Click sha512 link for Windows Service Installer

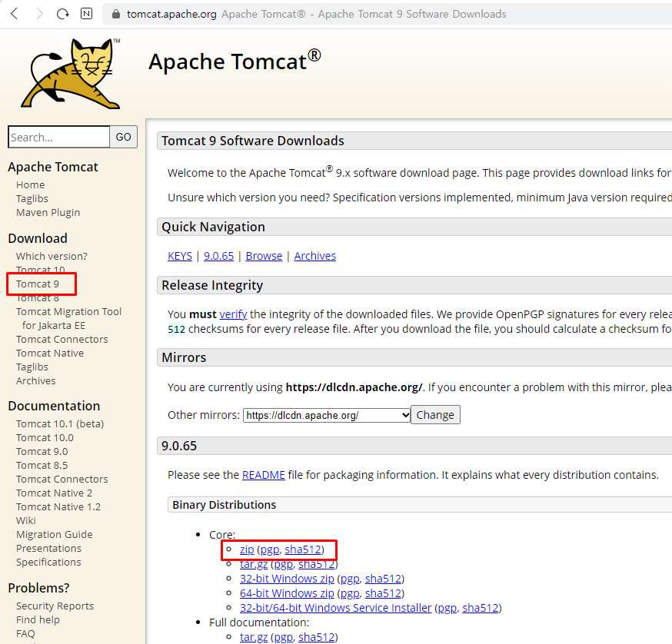click(x=481, y=608)
